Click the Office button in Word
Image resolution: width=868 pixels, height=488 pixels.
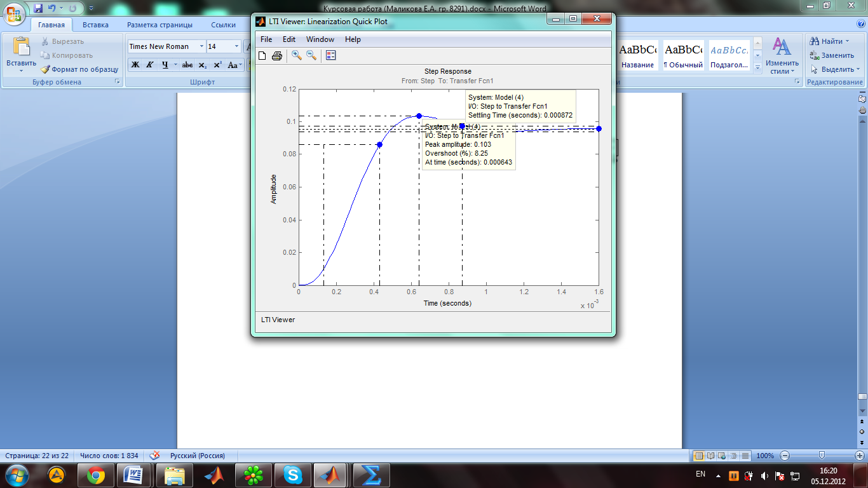pos(15,14)
